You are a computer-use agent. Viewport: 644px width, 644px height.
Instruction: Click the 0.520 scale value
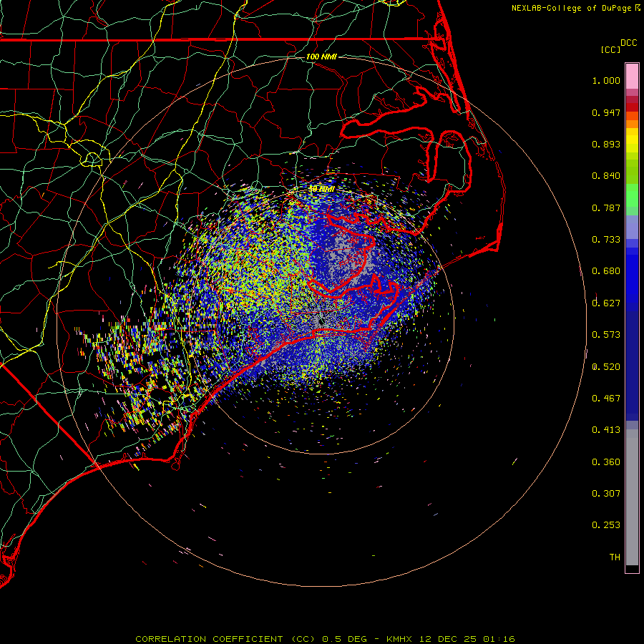[606, 367]
